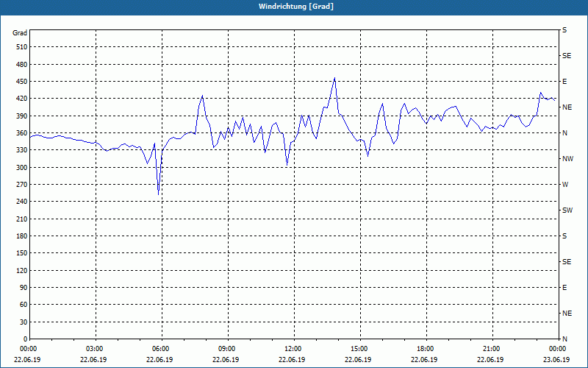Image resolution: width=588 pixels, height=368 pixels.
Task: Click the 420 y-axis value
Action: (21, 99)
